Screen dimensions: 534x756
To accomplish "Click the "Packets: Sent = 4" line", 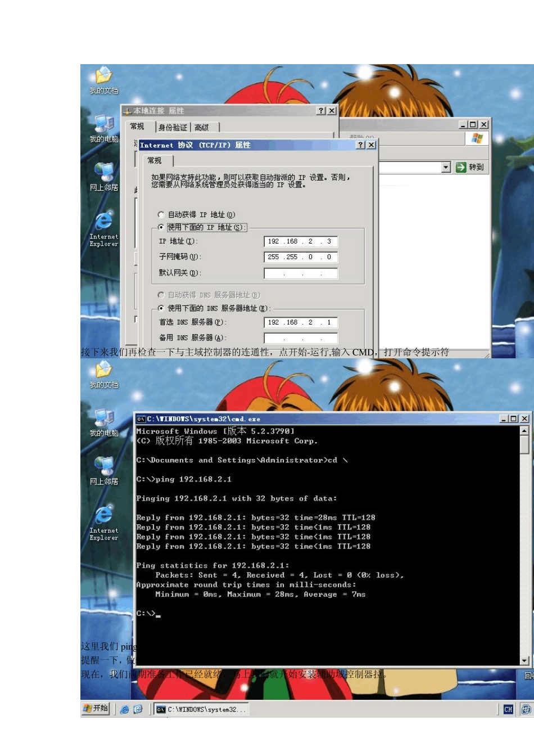I will (x=279, y=575).
